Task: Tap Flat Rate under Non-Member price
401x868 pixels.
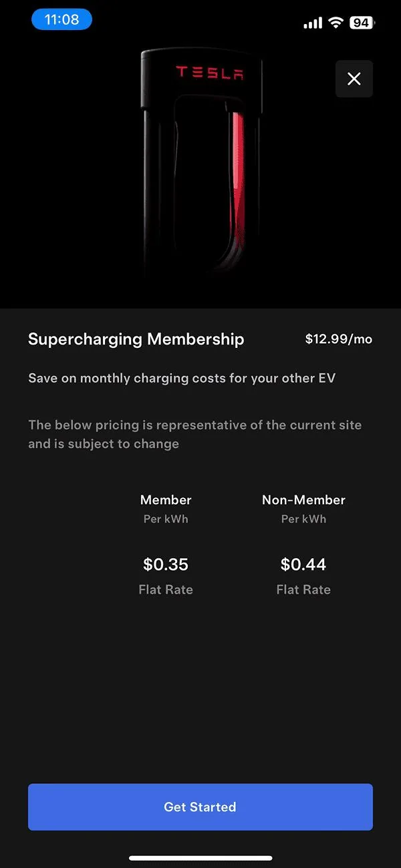Action: (303, 590)
